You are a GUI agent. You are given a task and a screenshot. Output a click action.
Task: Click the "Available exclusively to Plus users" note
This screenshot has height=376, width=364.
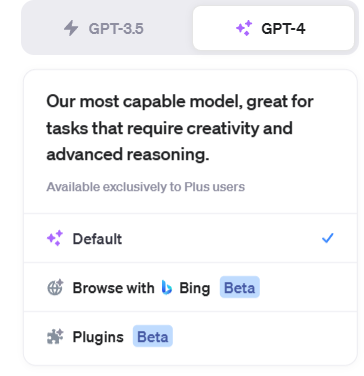pyautogui.click(x=145, y=187)
